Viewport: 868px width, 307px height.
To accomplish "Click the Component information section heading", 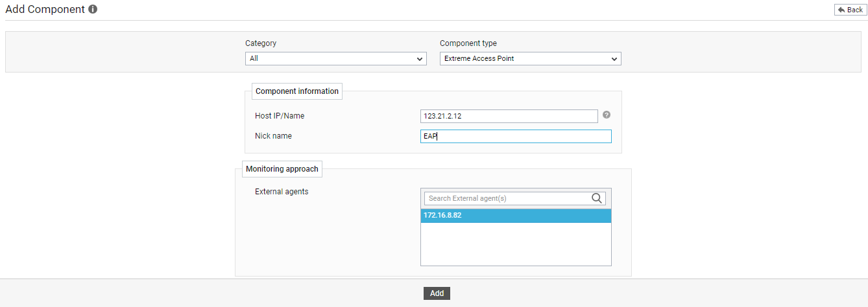I will coord(297,91).
